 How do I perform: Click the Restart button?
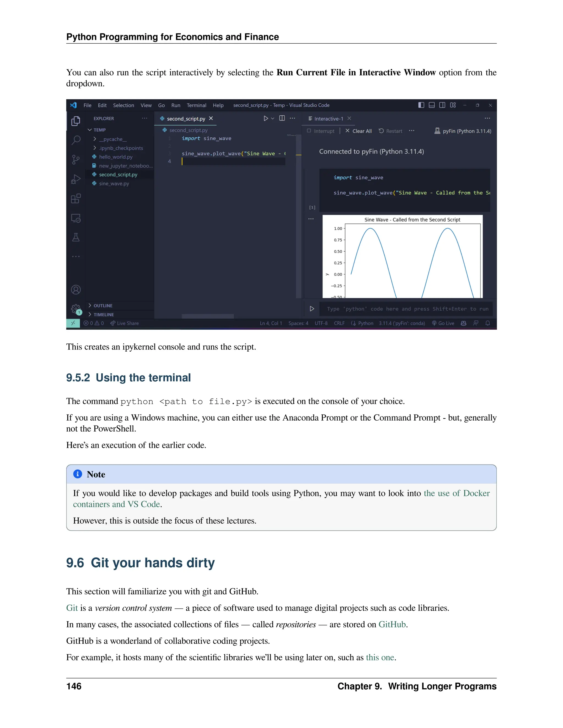click(x=390, y=131)
